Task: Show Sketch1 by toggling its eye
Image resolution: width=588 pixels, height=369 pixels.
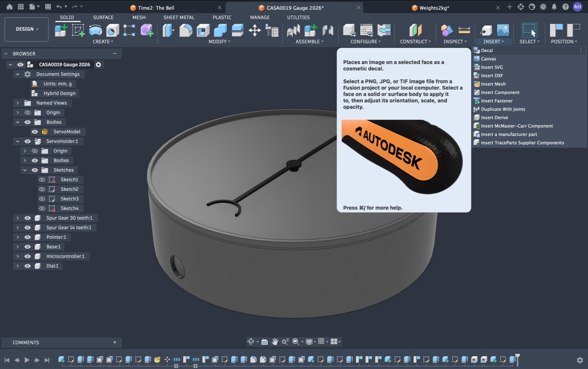Action: click(42, 180)
